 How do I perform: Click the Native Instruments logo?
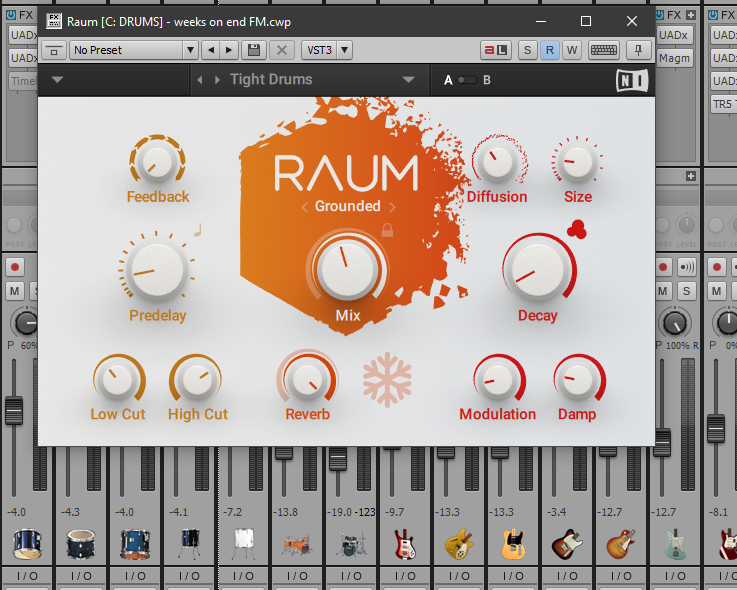click(x=632, y=80)
